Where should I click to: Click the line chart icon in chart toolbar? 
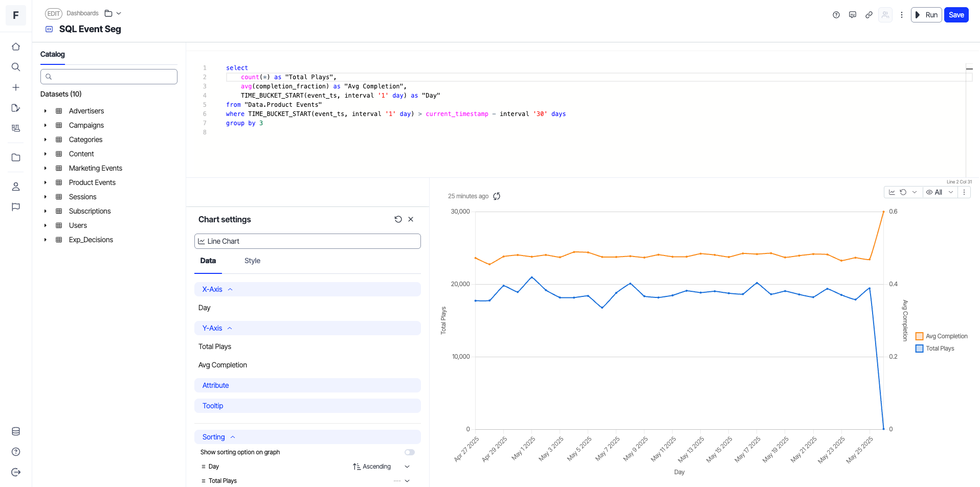(892, 192)
